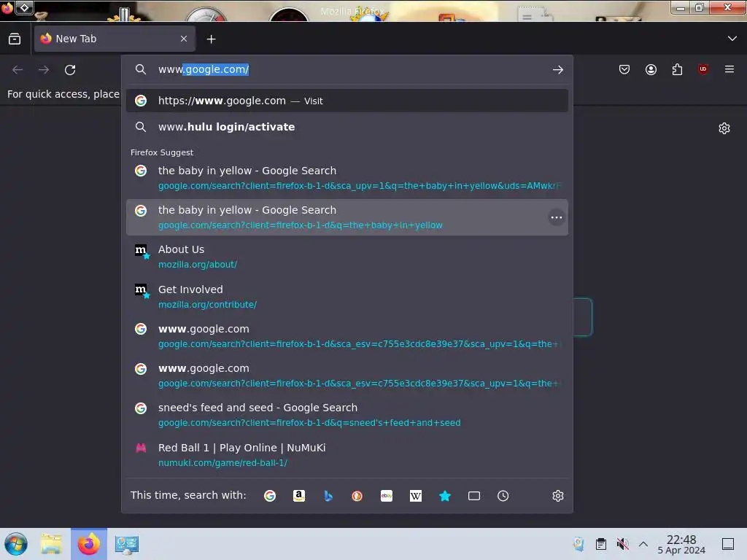Open the Windows Start menu orb
Viewport: 747px width, 560px height.
point(16,544)
